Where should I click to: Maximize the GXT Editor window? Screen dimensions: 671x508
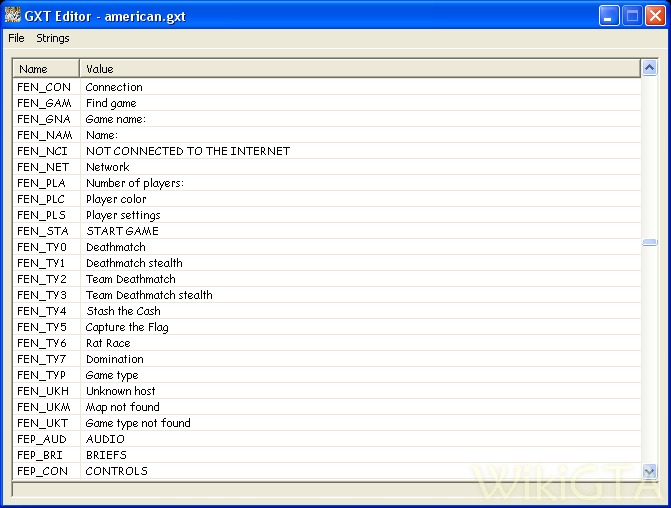point(632,16)
